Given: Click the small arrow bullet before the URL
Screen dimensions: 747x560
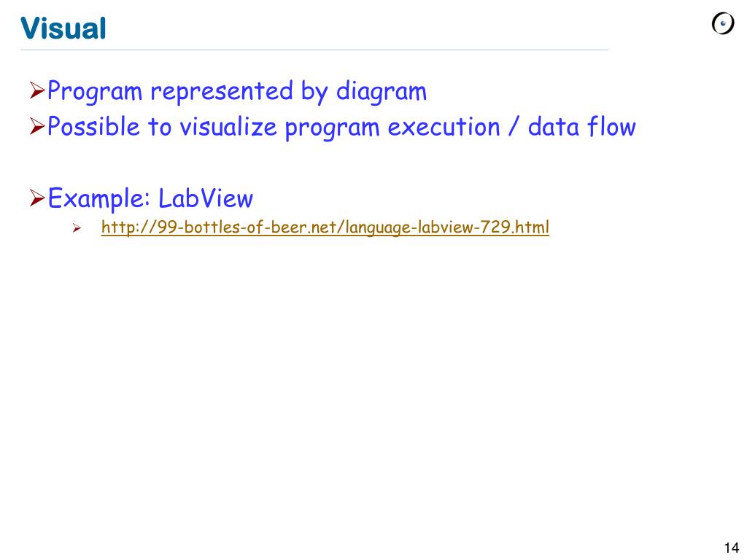Looking at the screenshot, I should (x=77, y=228).
